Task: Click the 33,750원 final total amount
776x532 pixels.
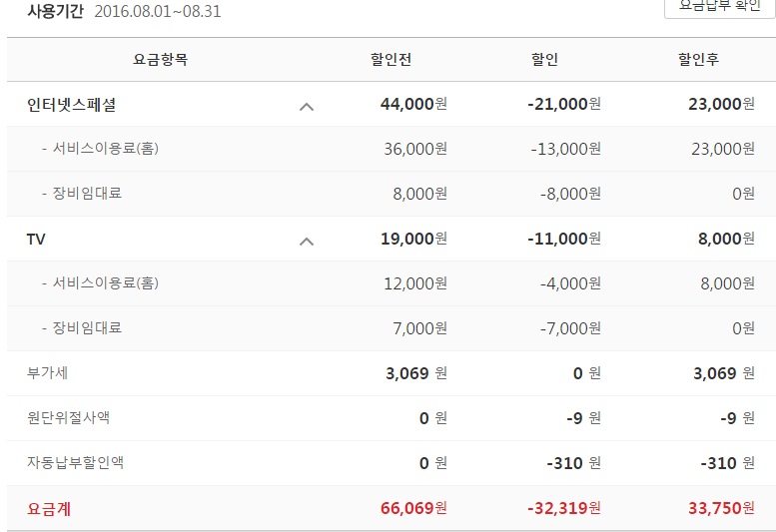Action: tap(721, 508)
